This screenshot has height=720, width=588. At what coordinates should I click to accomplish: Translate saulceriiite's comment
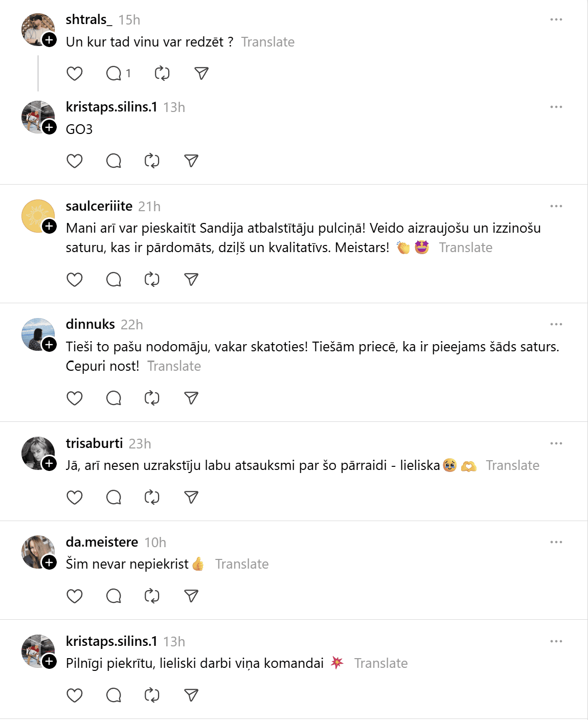[x=465, y=248]
